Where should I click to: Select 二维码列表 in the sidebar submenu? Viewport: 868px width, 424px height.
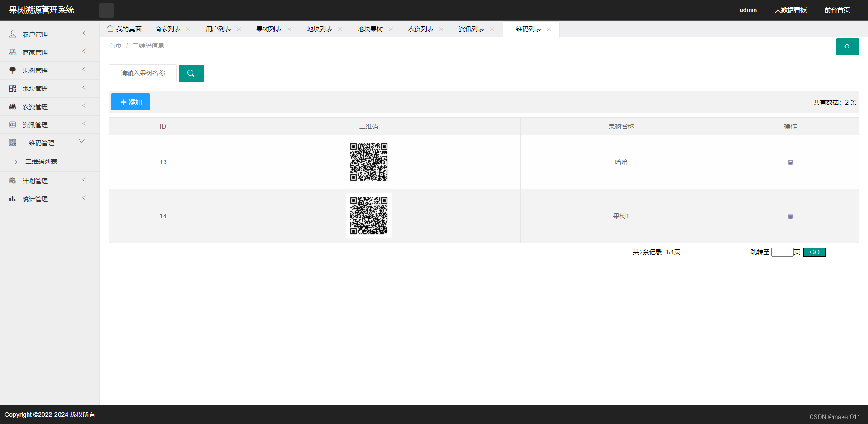[41, 162]
